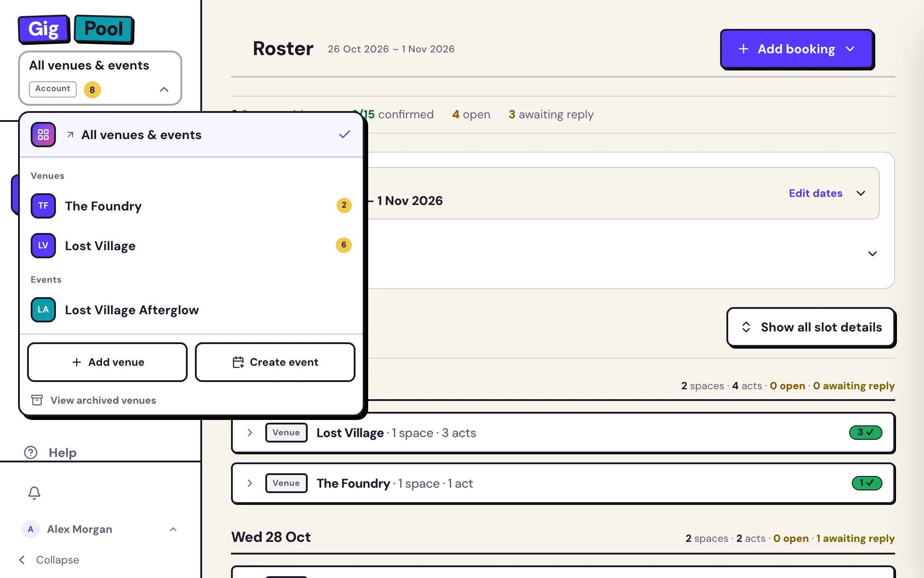Click the LV avatar icon
This screenshot has height=578, width=924.
click(43, 246)
